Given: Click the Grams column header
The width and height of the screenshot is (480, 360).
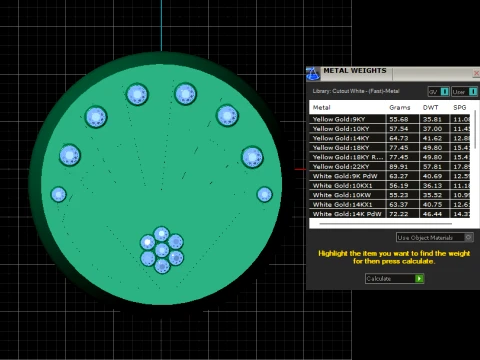Looking at the screenshot, I should pyautogui.click(x=399, y=107).
